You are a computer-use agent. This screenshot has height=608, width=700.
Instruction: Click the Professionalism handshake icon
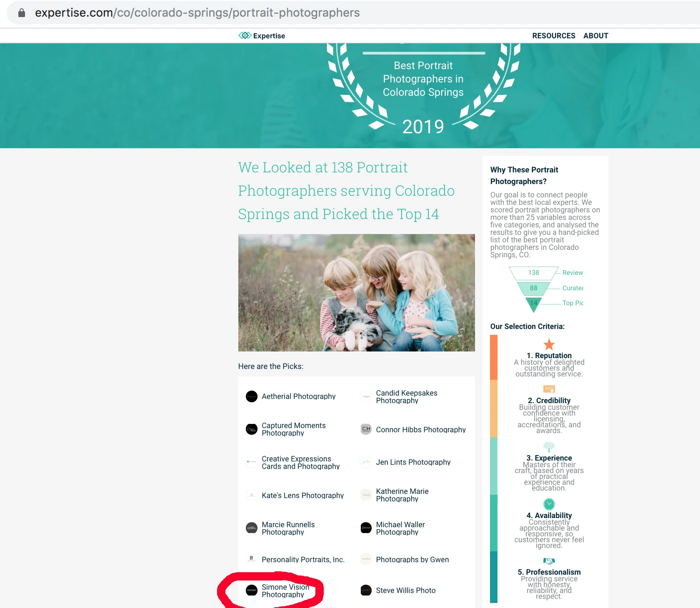549,561
